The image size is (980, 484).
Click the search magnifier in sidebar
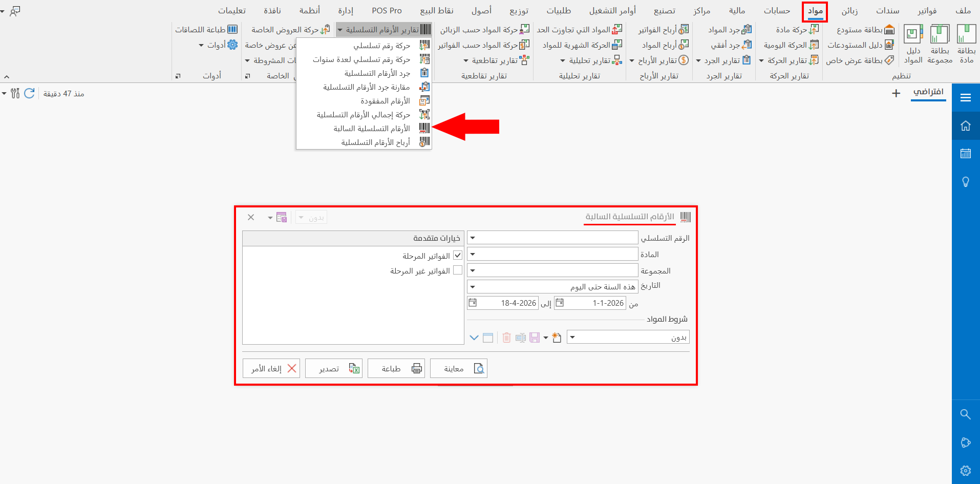[966, 414]
